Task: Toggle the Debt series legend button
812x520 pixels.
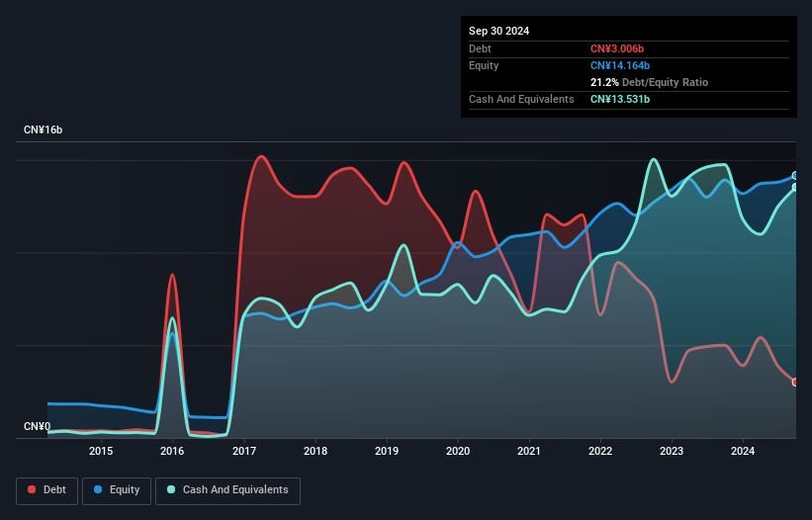Action: point(47,490)
